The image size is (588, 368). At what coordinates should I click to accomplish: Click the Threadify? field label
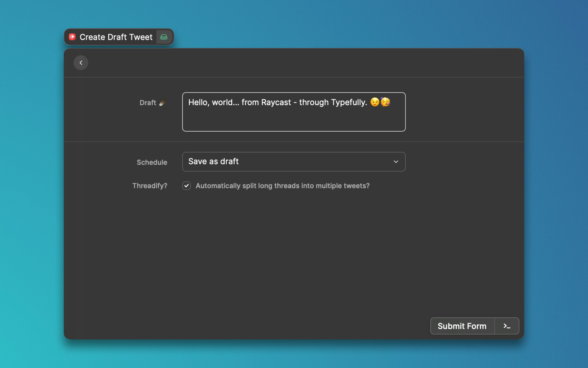[x=150, y=186]
